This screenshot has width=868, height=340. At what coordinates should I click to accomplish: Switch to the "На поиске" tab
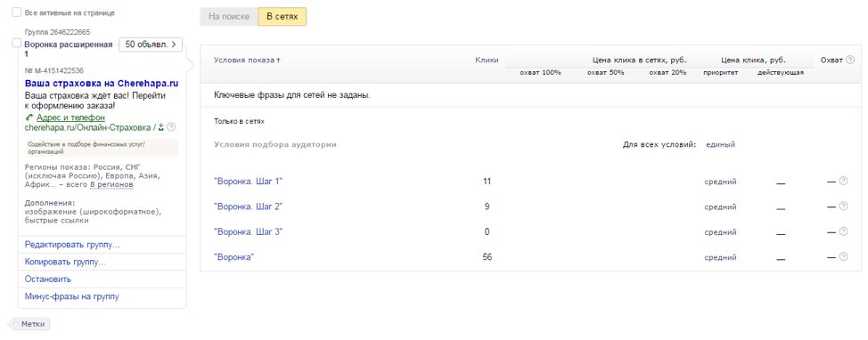click(229, 17)
